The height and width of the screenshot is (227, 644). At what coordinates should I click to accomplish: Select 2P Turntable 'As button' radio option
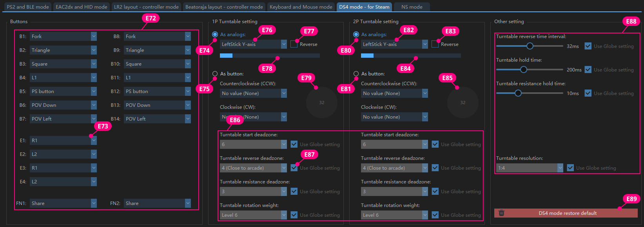click(x=356, y=74)
